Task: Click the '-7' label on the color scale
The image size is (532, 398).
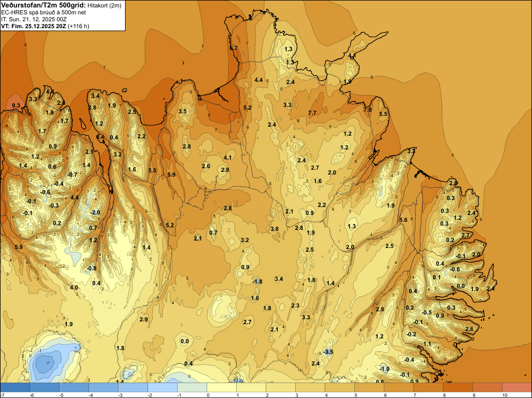Action: coord(2,395)
